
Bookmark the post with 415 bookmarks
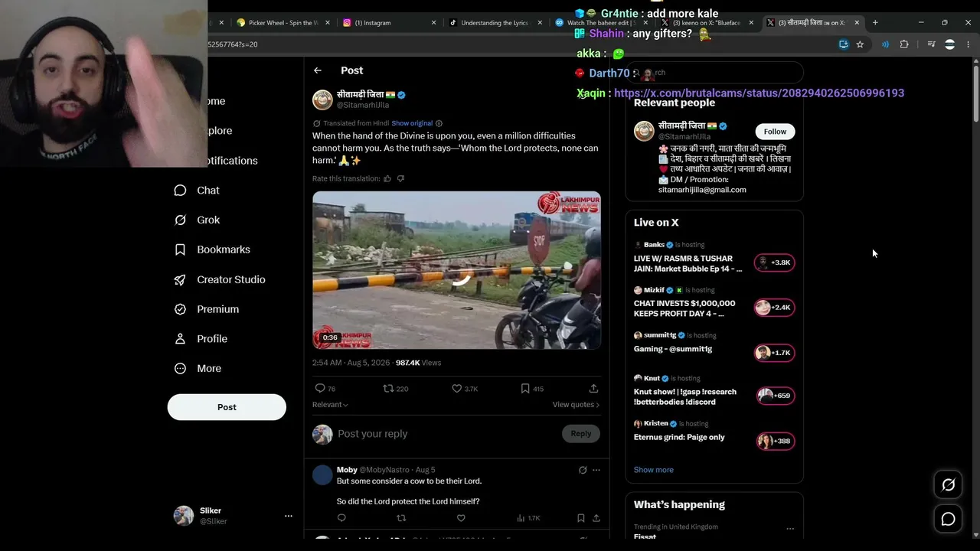point(532,389)
